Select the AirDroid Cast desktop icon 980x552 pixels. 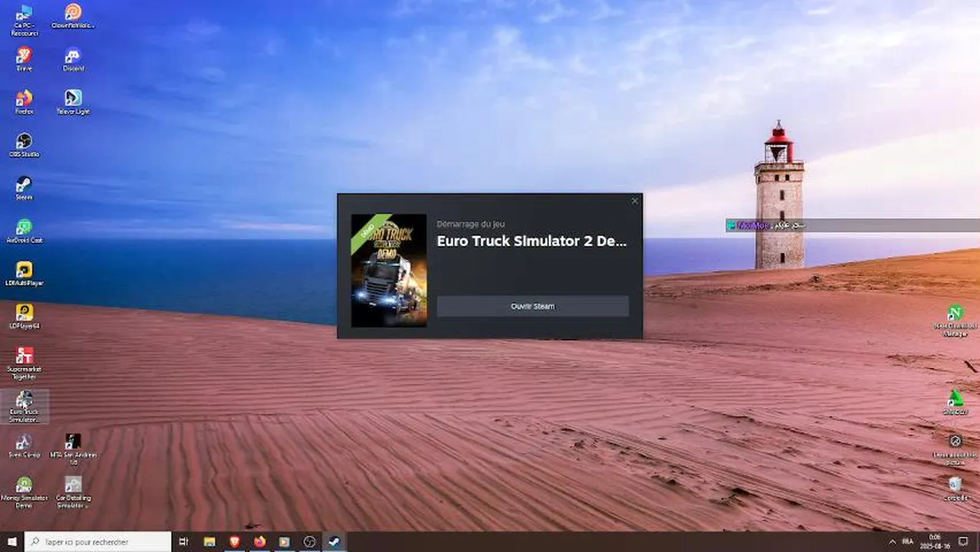click(24, 231)
